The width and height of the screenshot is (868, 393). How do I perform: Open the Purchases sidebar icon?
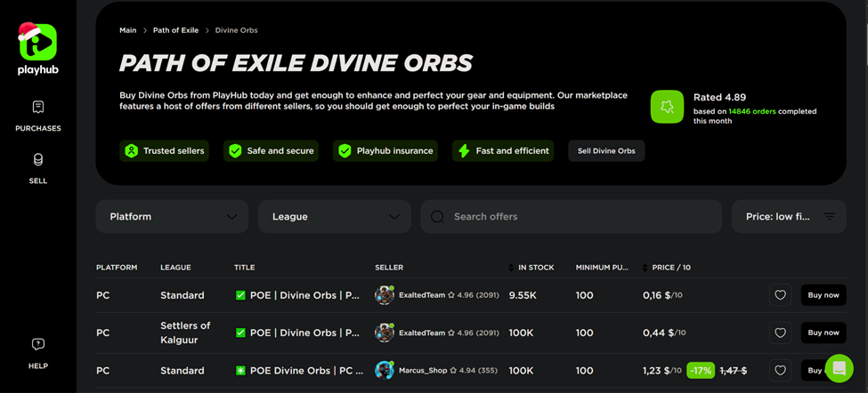click(37, 108)
